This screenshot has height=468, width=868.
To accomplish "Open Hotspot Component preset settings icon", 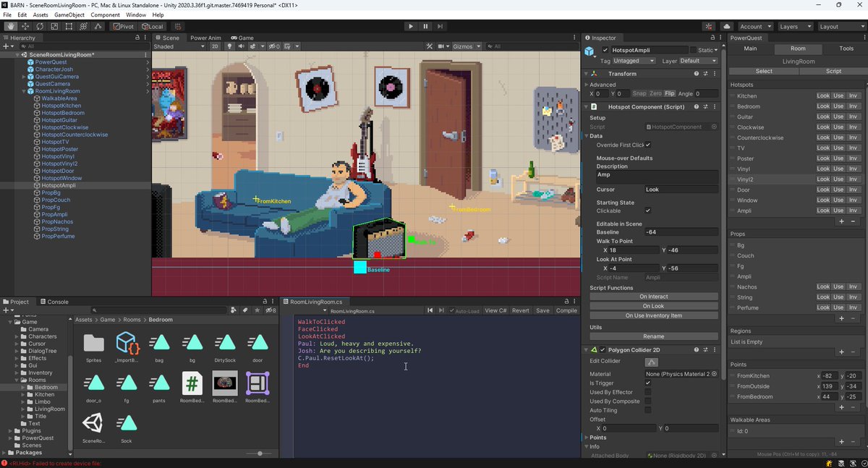I will (x=705, y=106).
